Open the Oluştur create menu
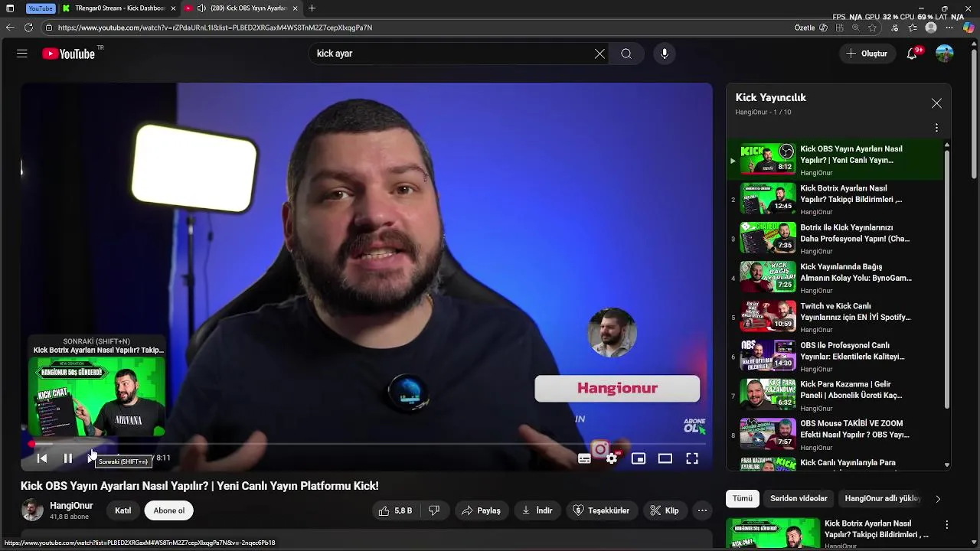The height and width of the screenshot is (551, 980). point(867,54)
